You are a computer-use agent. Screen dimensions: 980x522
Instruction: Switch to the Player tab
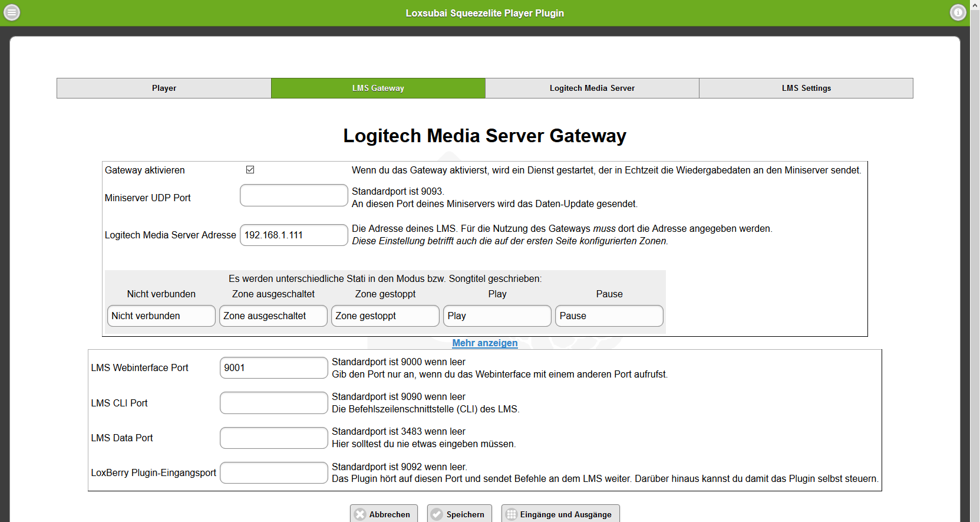(x=164, y=88)
